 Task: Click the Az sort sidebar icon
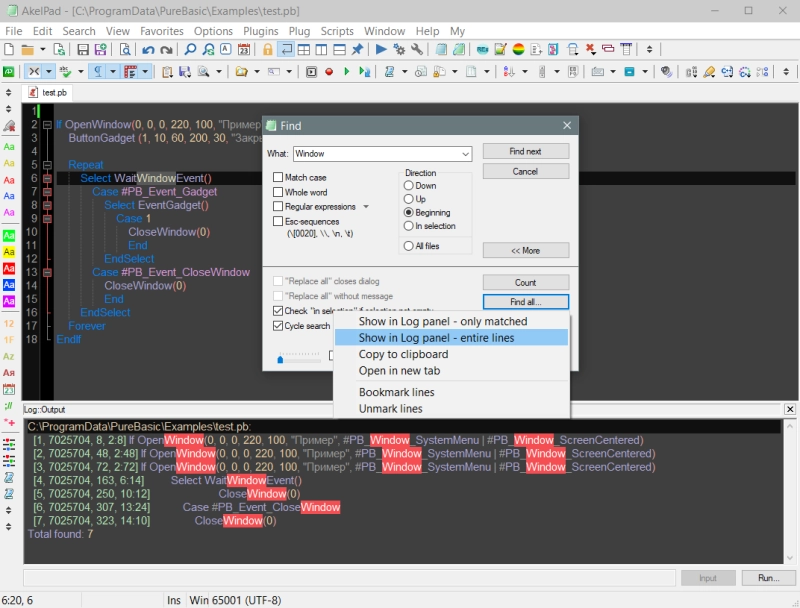(9, 356)
